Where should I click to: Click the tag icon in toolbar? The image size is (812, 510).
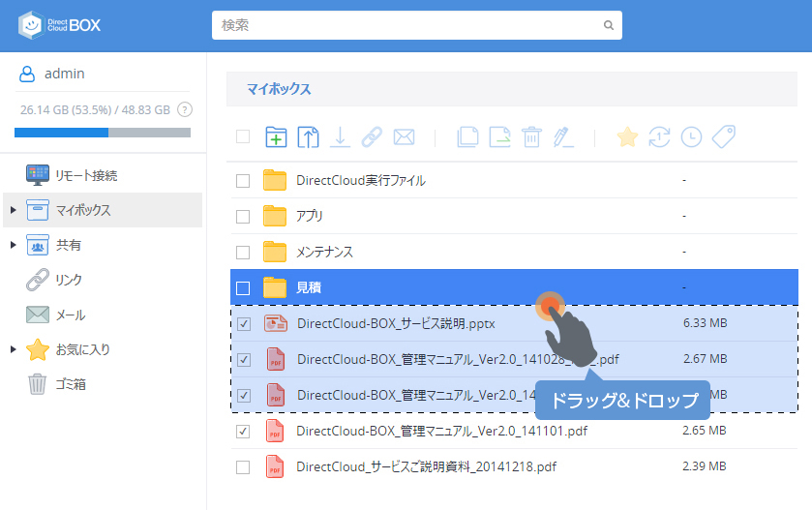pos(723,137)
